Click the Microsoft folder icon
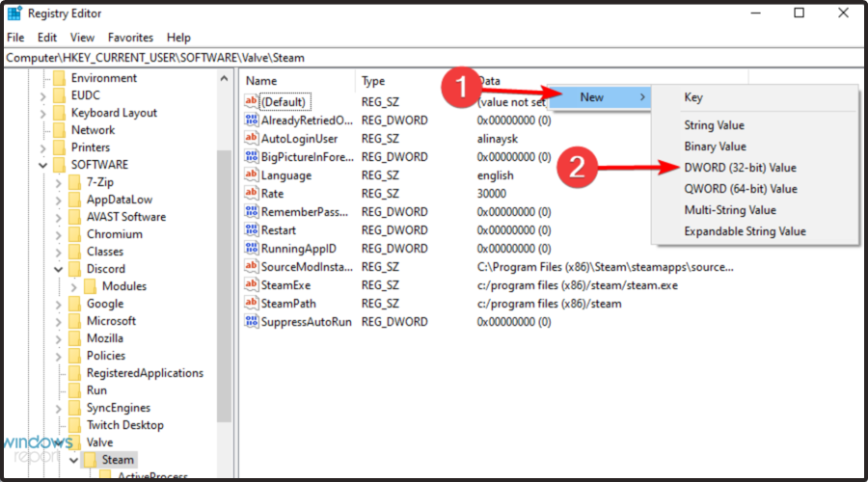Image resolution: width=868 pixels, height=482 pixels. [x=74, y=321]
